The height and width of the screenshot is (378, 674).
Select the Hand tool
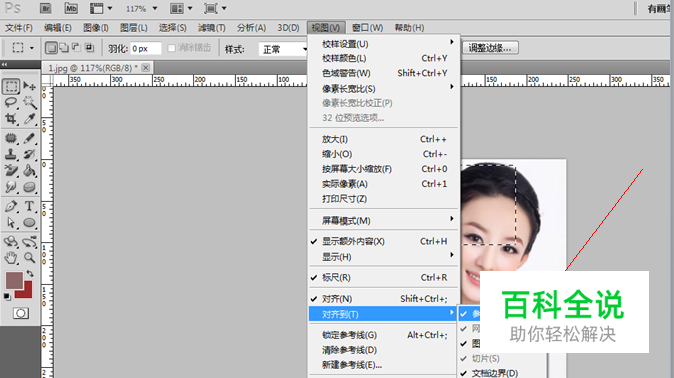[x=11, y=258]
